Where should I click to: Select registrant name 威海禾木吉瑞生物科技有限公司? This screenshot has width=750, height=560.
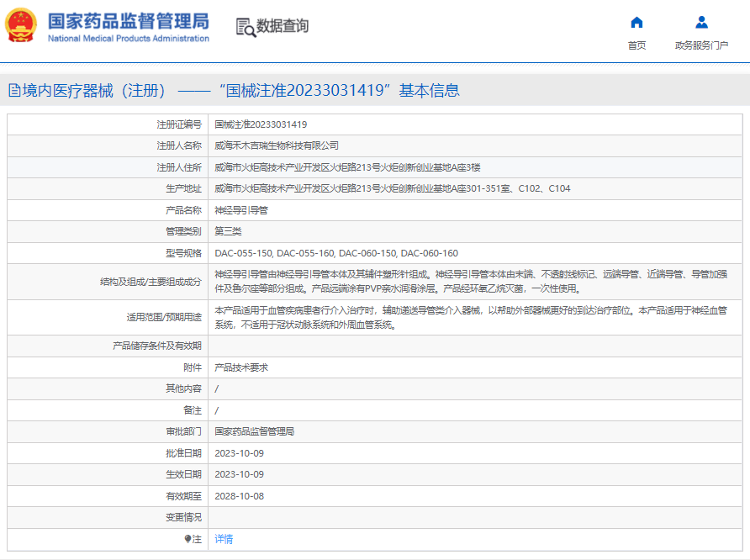[277, 145]
